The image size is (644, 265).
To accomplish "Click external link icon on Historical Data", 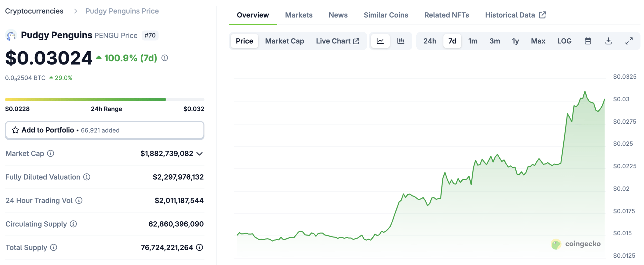I will 542,15.
